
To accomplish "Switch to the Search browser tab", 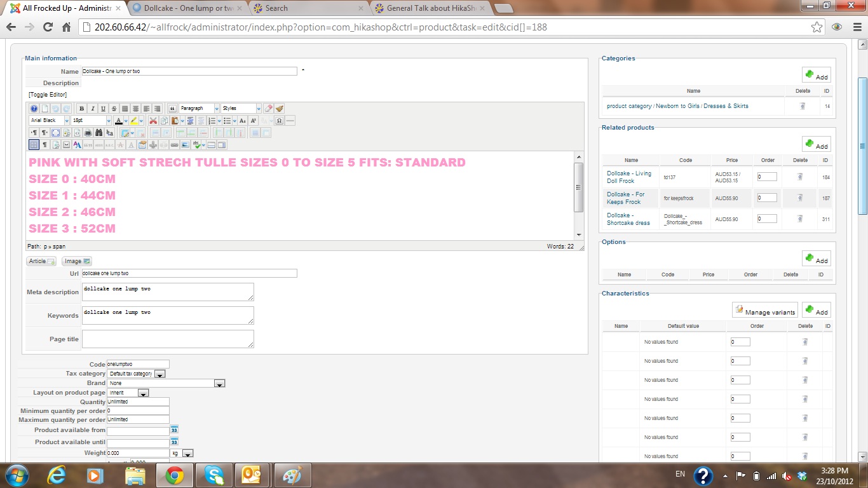I will (x=308, y=8).
